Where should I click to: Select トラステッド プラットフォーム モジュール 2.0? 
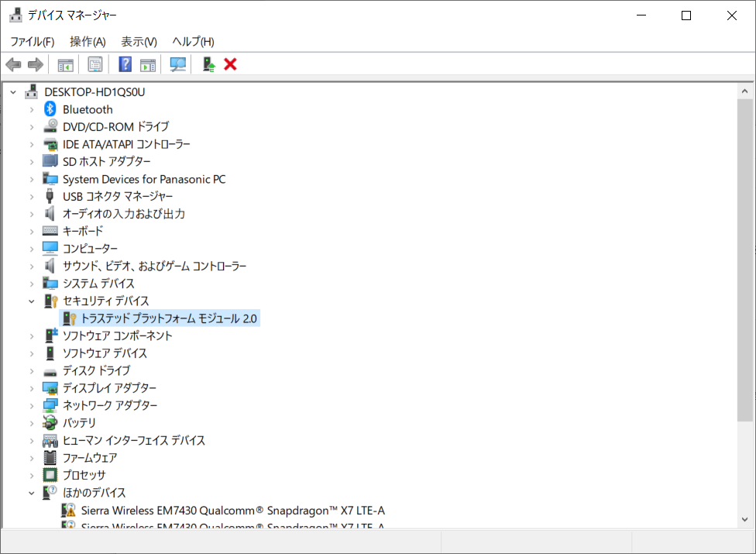(x=169, y=318)
